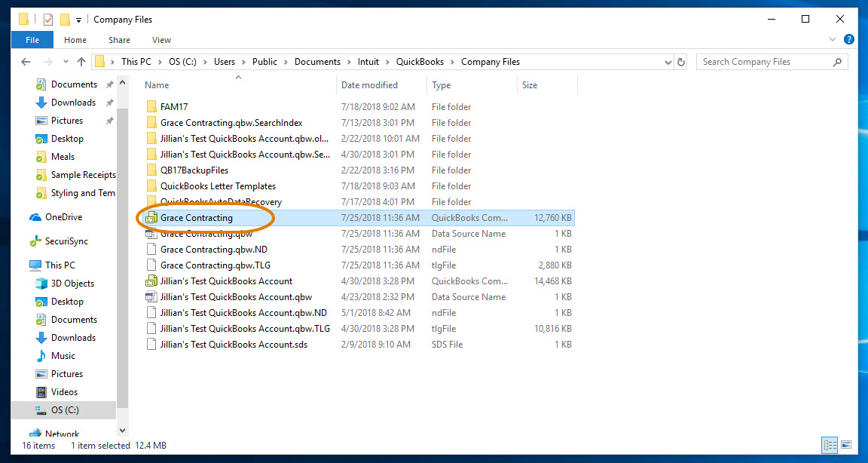Expand chevron after Documents in path

click(x=350, y=62)
